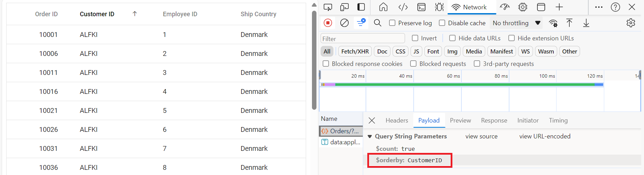Open the network search magnifier

[377, 23]
